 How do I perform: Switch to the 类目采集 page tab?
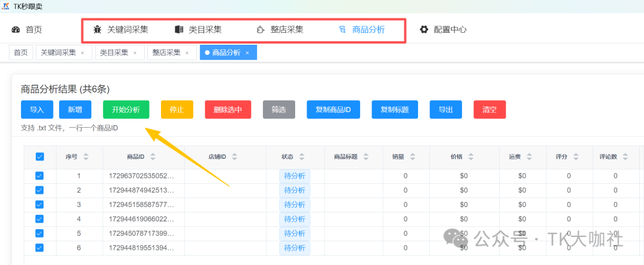(114, 53)
